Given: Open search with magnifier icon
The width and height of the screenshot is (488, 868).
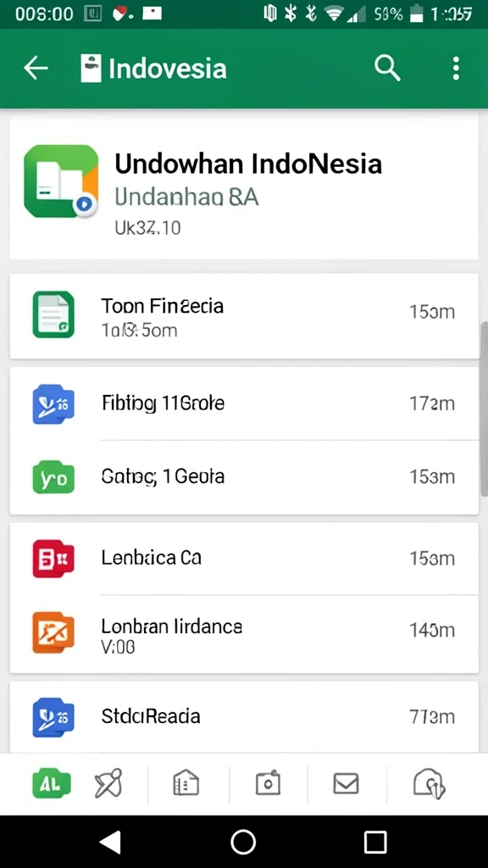Looking at the screenshot, I should [386, 69].
